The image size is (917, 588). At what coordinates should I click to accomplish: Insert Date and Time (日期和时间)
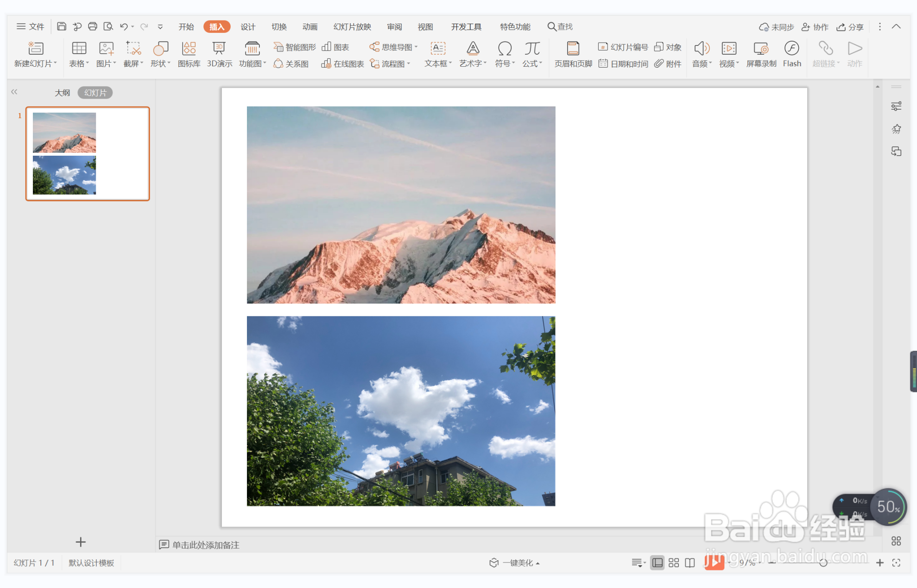coord(623,64)
